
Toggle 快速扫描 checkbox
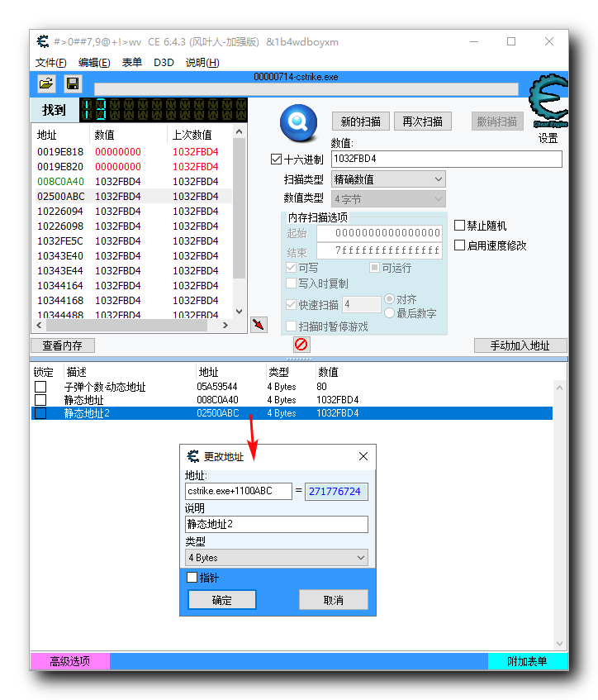[291, 305]
